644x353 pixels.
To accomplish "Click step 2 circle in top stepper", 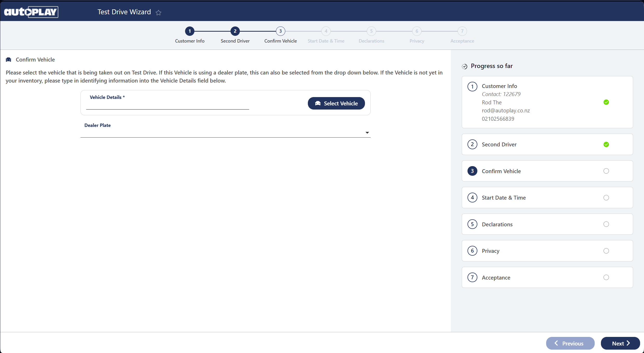I will [x=235, y=31].
